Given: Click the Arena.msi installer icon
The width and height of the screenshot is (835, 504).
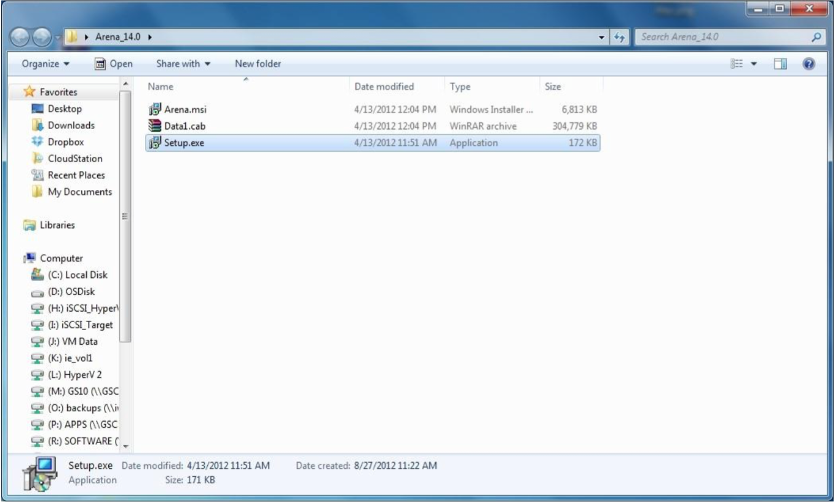Looking at the screenshot, I should 155,110.
